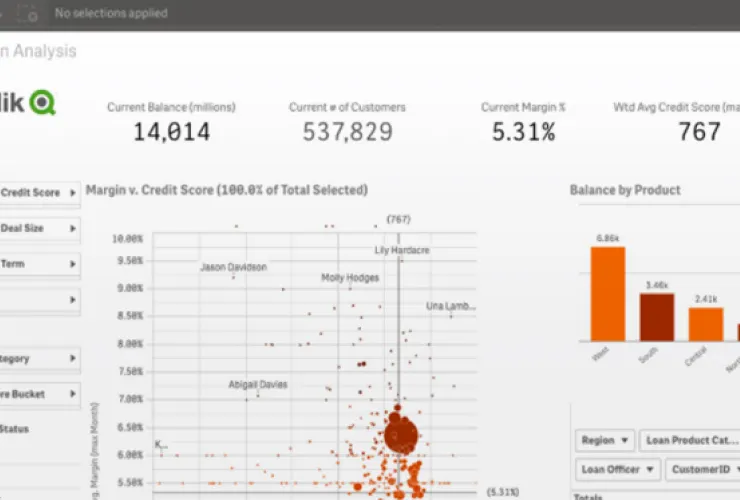The width and height of the screenshot is (740, 500).
Task: Open the Loan Officer dropdown
Action: (617, 469)
